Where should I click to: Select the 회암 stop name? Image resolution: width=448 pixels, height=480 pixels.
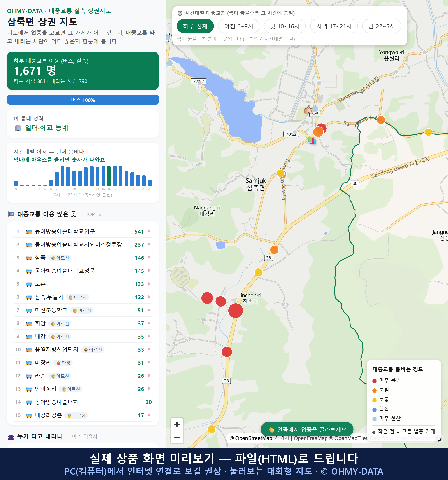pyautogui.click(x=40, y=323)
